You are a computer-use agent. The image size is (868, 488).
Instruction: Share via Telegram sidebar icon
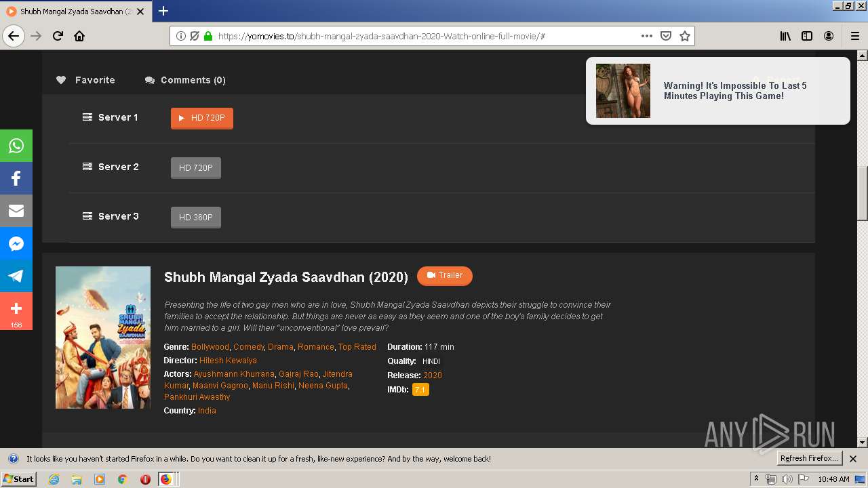16,276
